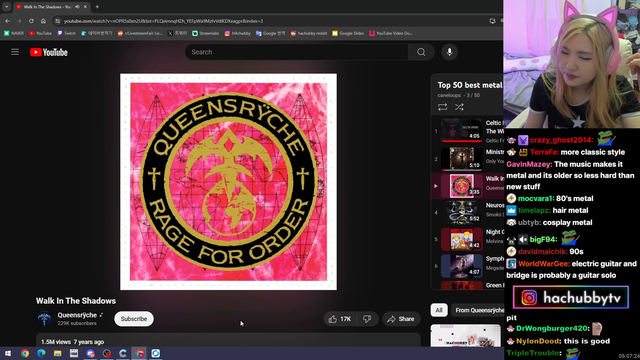Viewport: 640px width, 360px height.
Task: Open File Explorer from the taskbar
Action: (58, 353)
